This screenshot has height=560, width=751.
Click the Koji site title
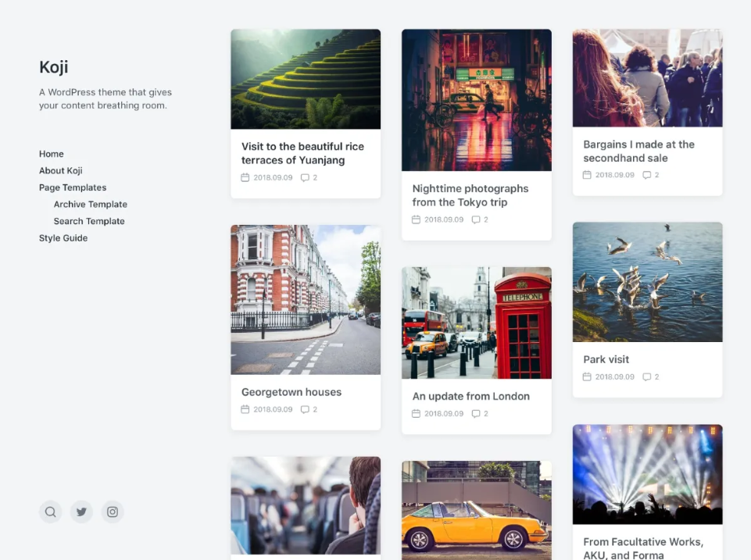(x=54, y=67)
